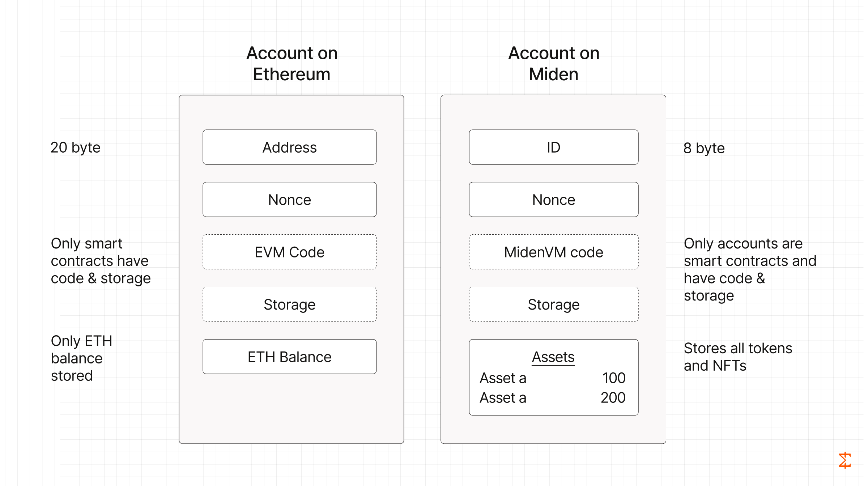Select the Address box in Ethereum account
Screen dimensions: 868x486
point(289,147)
